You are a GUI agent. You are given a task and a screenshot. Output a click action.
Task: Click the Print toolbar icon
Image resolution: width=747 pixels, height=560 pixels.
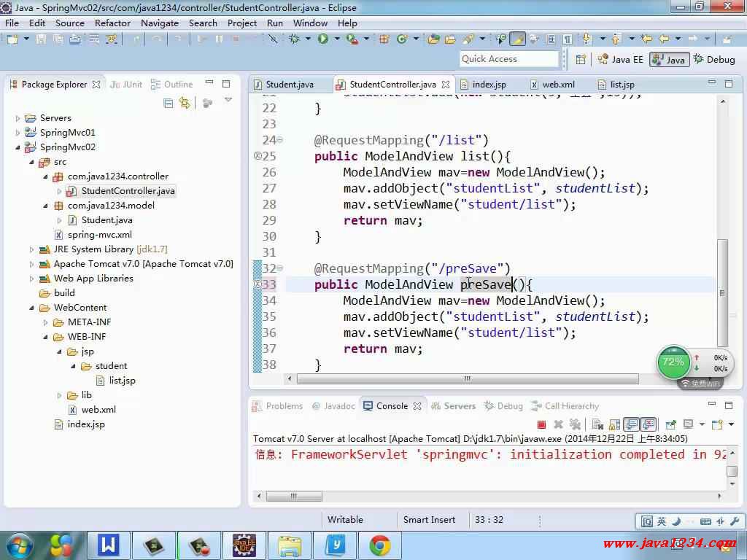75,39
